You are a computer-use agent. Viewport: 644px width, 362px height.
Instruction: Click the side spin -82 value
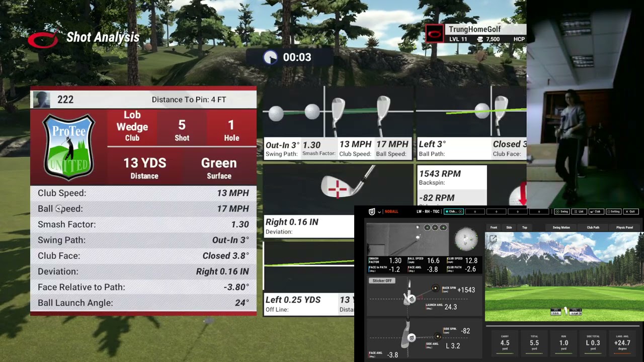[465, 331]
